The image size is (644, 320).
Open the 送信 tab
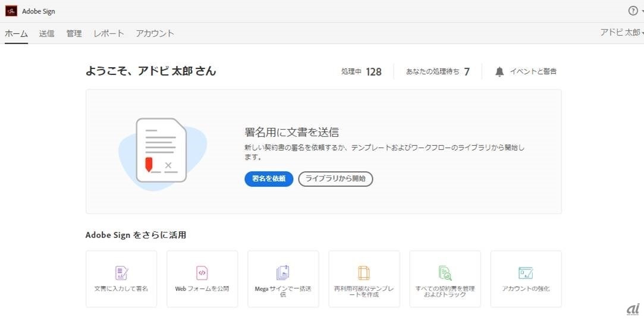[x=46, y=33]
